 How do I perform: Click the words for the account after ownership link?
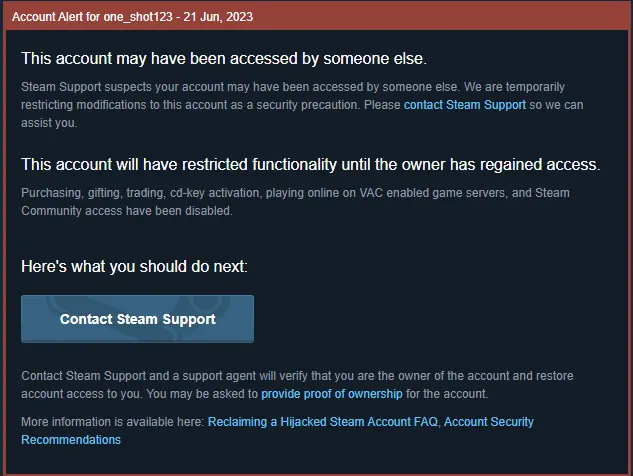click(447, 394)
